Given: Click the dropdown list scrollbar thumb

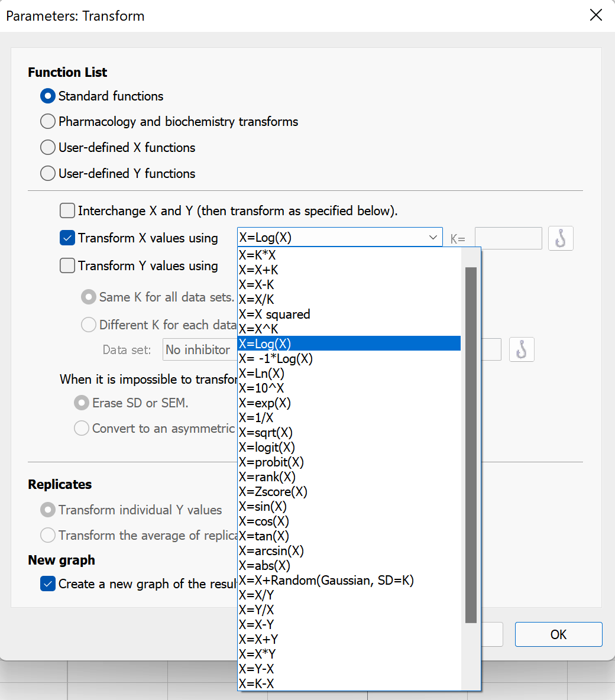Looking at the screenshot, I should click(471, 445).
